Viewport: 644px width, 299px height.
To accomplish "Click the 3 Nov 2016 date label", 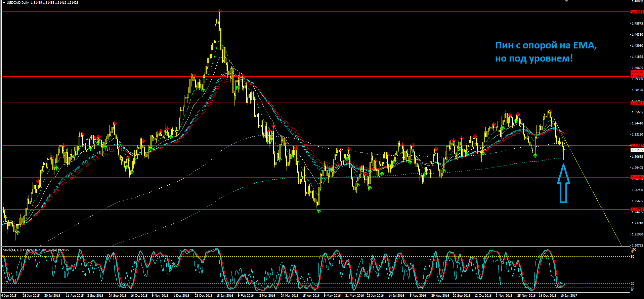I will tap(504, 296).
